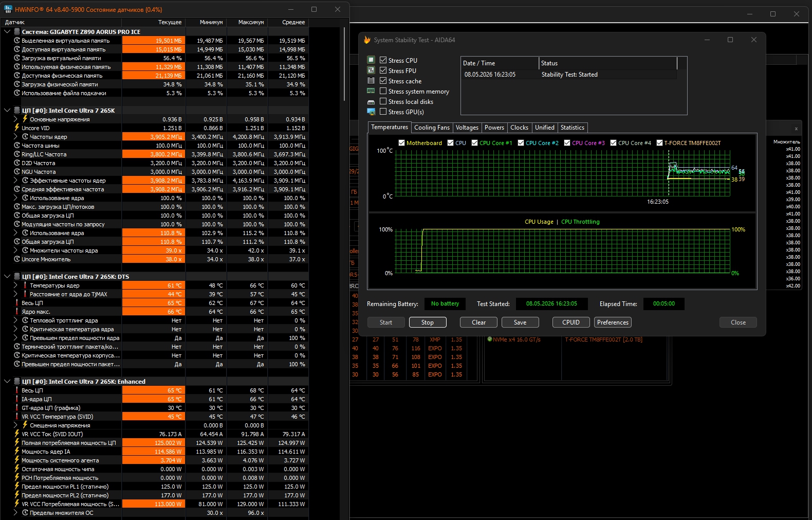This screenshot has height=520, width=812.
Task: Open the Unified tab
Action: tap(545, 128)
